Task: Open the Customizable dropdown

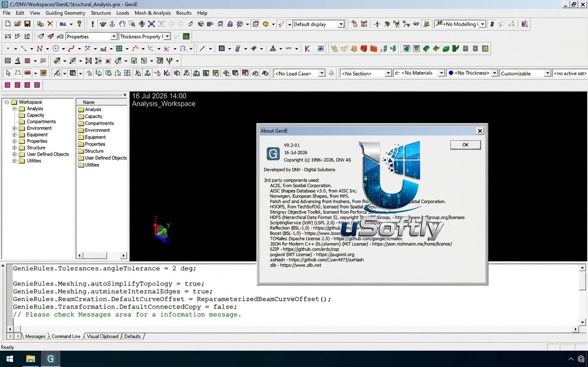Action: 525,73
